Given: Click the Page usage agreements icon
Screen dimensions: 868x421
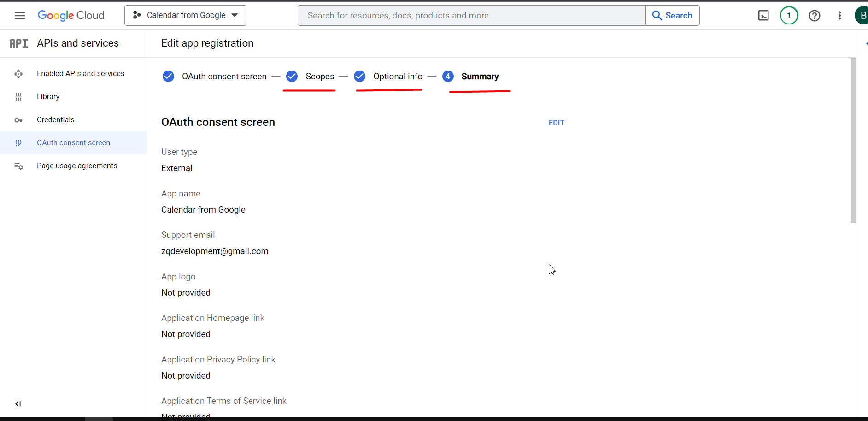Looking at the screenshot, I should coord(18,166).
